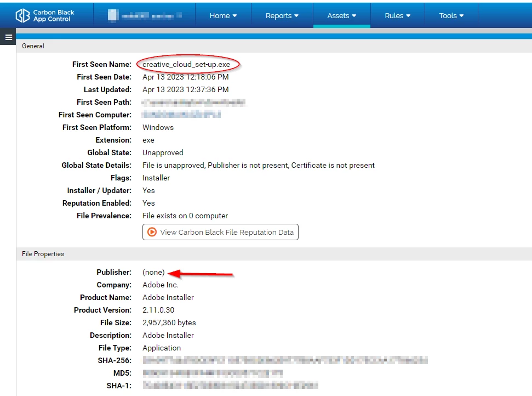
Task: Select Product Version value 2.11.0.30
Action: pos(158,310)
